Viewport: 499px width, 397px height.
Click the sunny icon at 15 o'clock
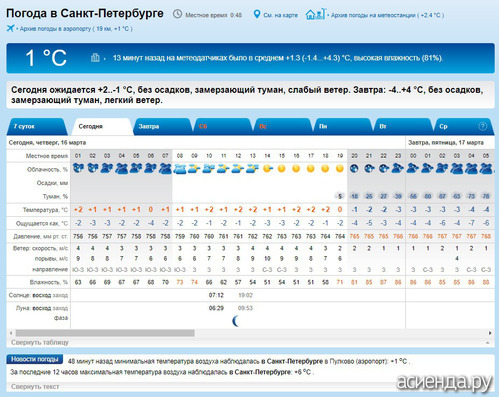tap(282, 169)
